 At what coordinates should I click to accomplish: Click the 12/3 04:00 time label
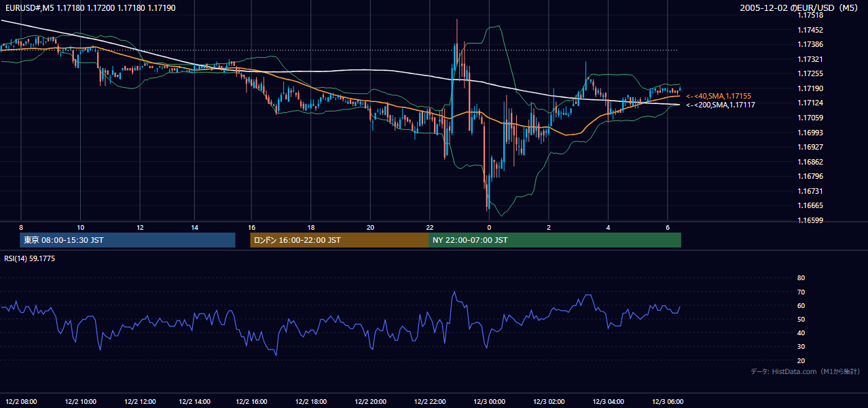pyautogui.click(x=609, y=401)
